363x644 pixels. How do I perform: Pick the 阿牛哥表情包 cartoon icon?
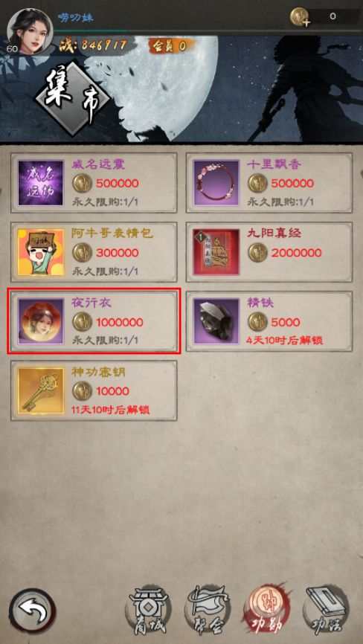point(41,252)
